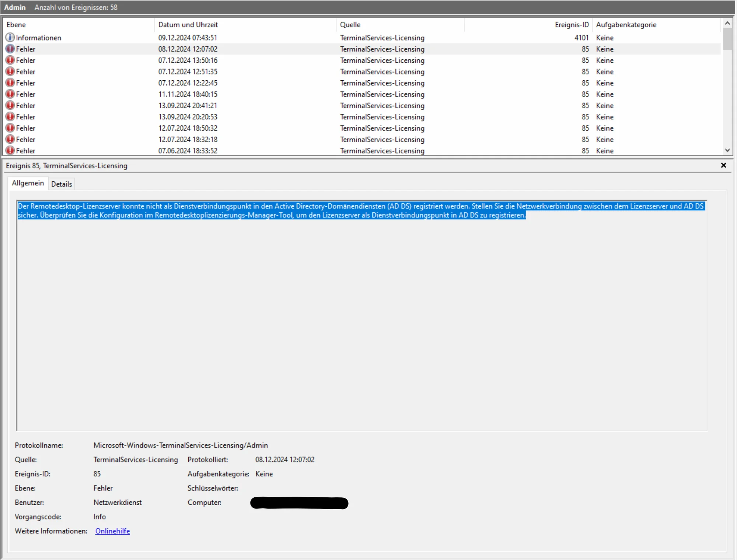Sort by Ereignis-ID column header
Viewport: 737px width, 560px height.
[528, 25]
